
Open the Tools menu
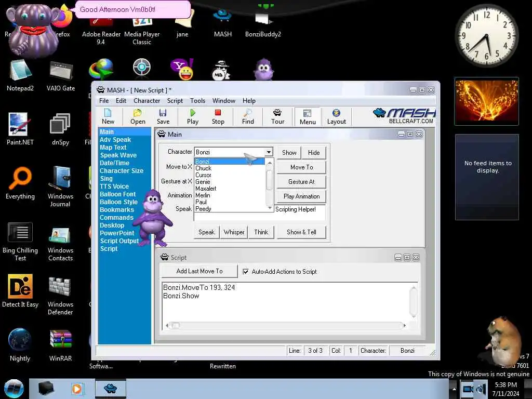click(197, 101)
